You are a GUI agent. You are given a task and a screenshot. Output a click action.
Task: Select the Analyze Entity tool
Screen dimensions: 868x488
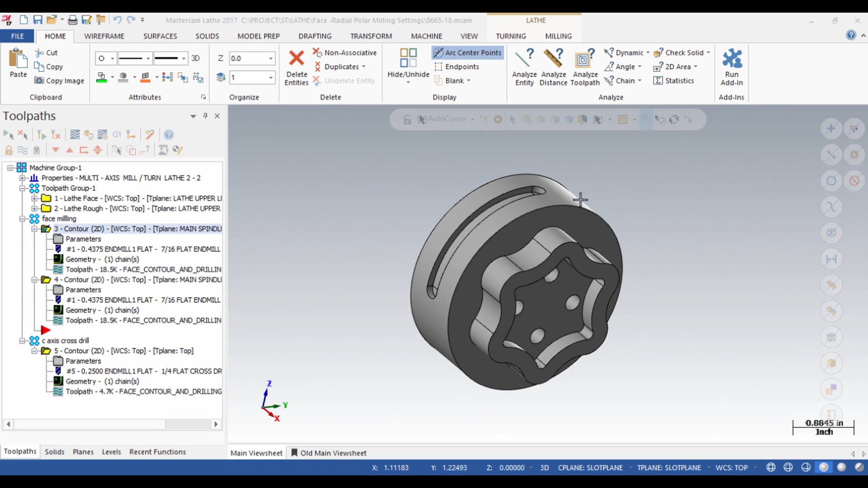pyautogui.click(x=524, y=66)
